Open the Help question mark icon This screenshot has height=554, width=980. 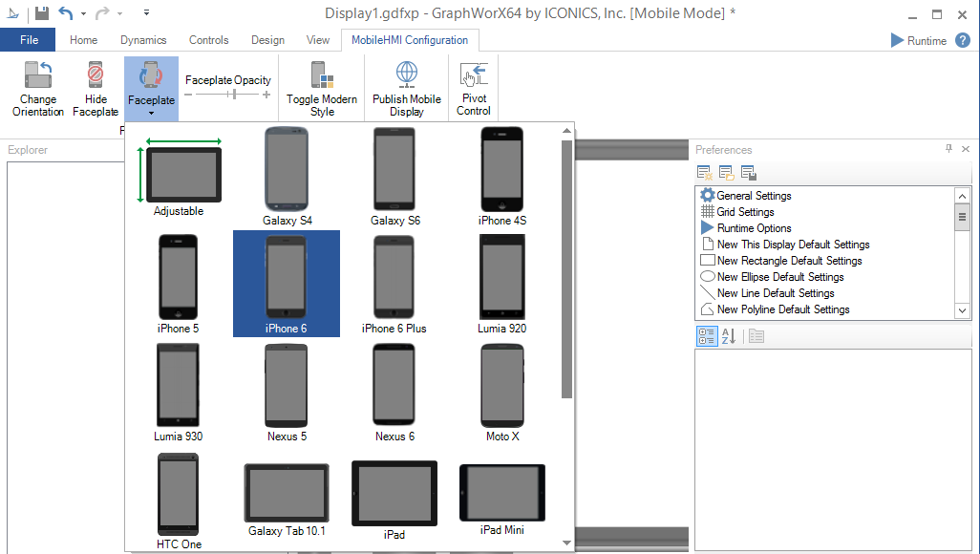(x=963, y=40)
